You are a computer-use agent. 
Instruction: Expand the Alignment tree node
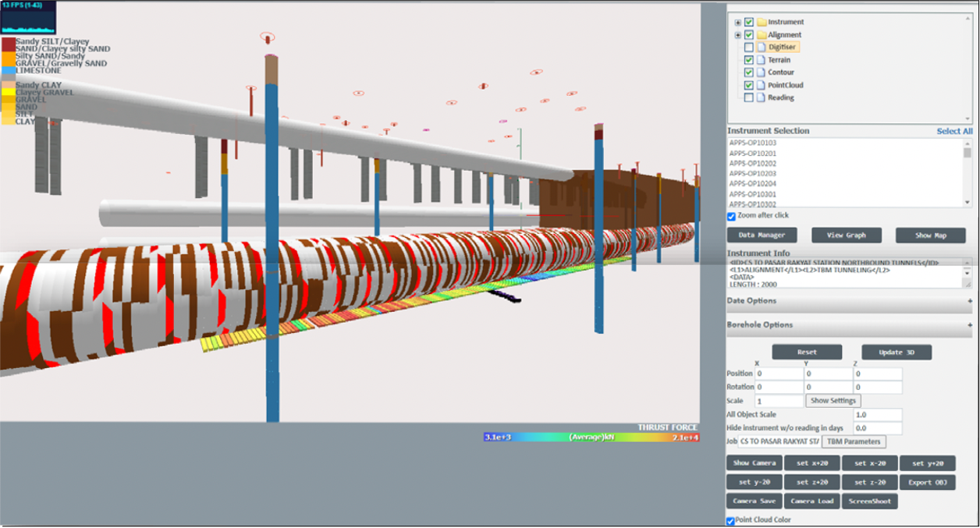(x=738, y=35)
